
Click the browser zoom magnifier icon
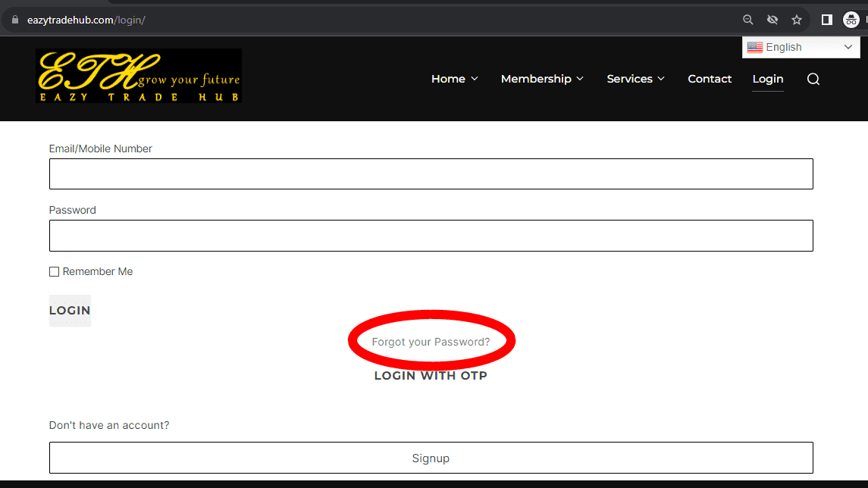(748, 20)
